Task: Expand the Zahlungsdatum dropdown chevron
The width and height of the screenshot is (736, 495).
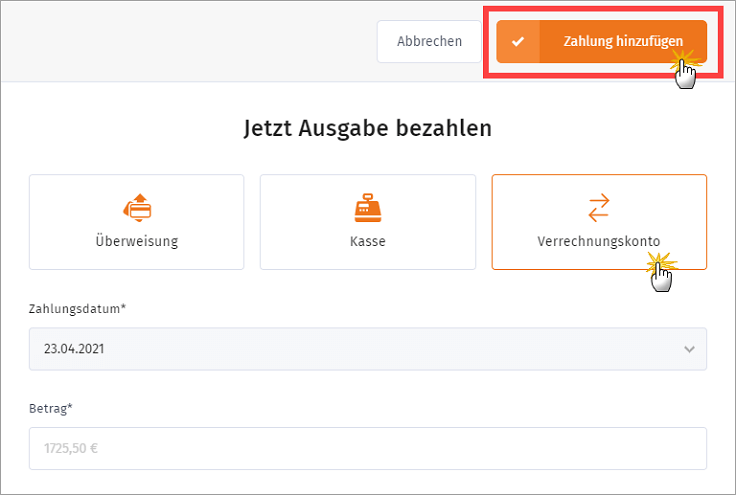Action: [x=688, y=350]
